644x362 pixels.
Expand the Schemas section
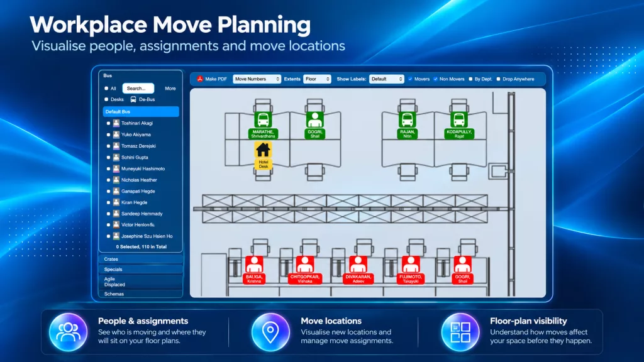point(141,294)
